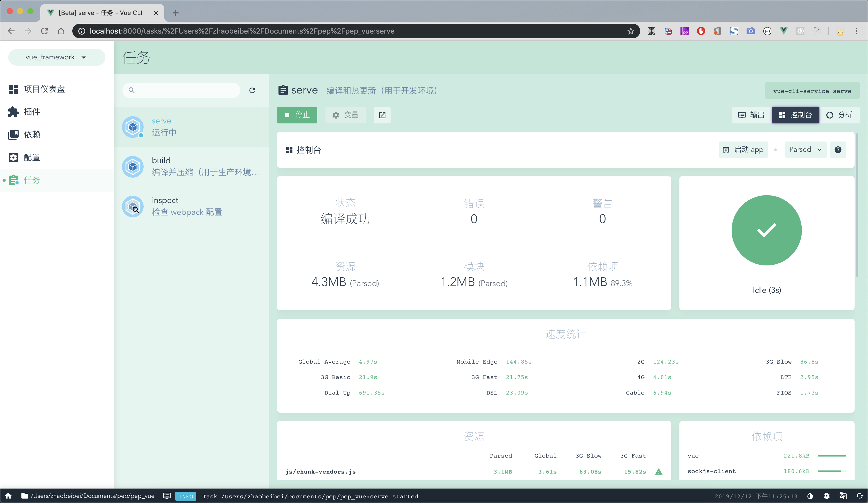Open a new browser tab
Screen dimensions: 868x503
176,13
